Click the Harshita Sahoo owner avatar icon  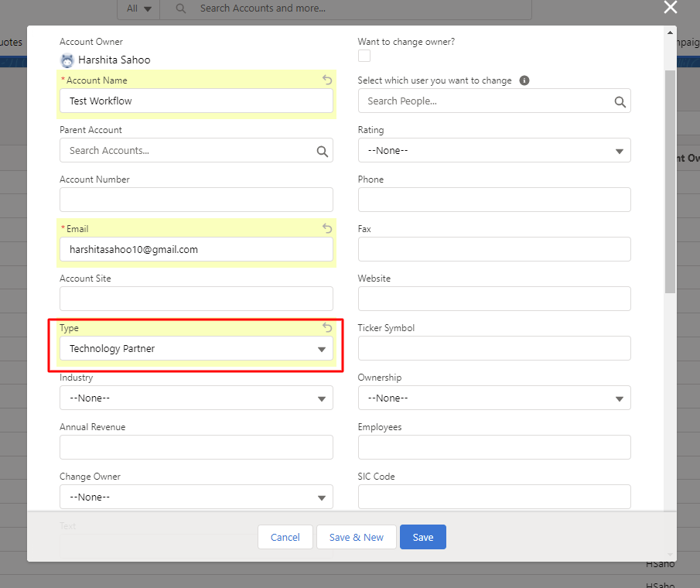click(x=67, y=60)
